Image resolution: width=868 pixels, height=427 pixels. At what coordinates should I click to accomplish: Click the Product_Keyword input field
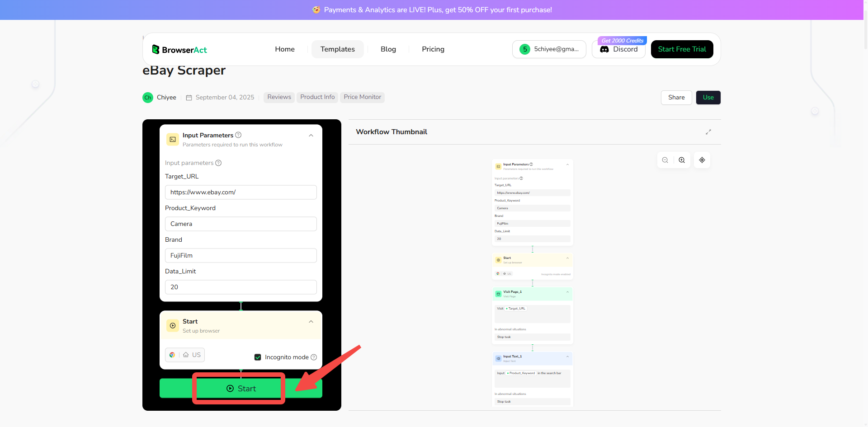[241, 224]
